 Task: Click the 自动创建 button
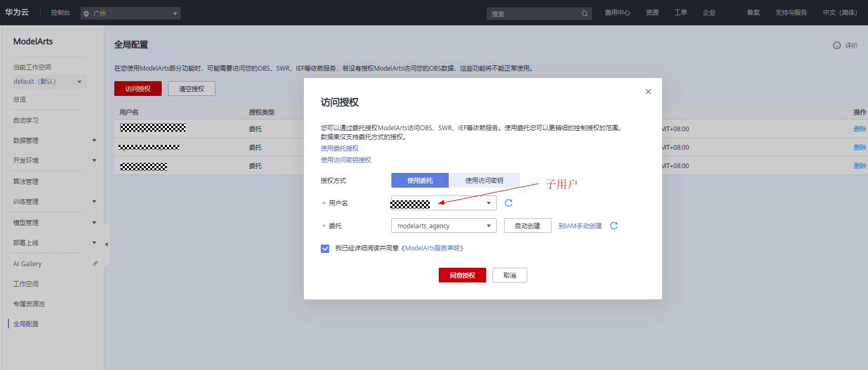coord(528,226)
